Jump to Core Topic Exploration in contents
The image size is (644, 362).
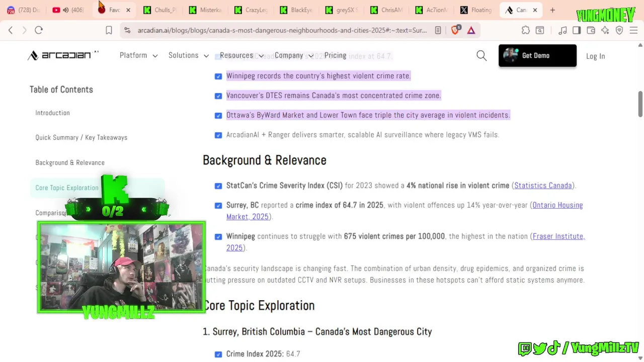click(67, 188)
